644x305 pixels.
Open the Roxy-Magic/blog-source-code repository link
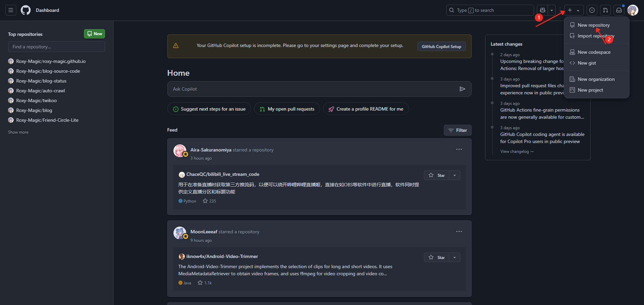point(48,71)
